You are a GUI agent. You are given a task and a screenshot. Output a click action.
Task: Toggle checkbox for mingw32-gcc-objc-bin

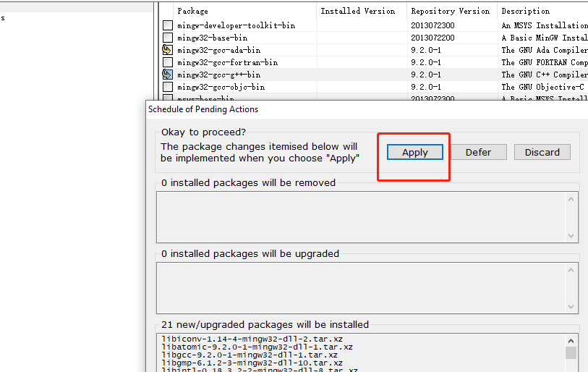[168, 87]
